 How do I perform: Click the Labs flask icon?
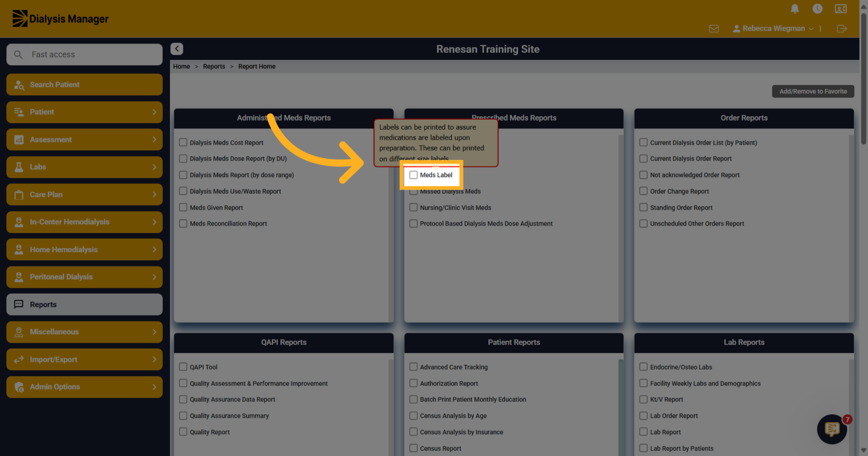tap(19, 167)
